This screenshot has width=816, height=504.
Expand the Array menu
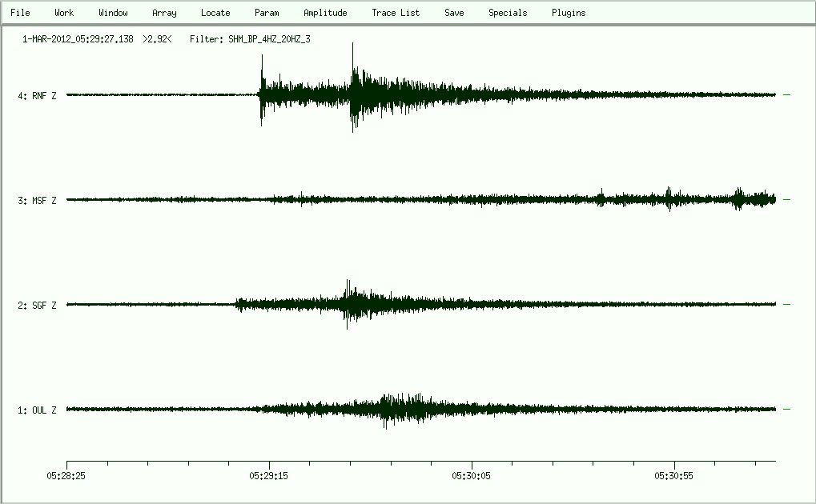click(x=164, y=13)
